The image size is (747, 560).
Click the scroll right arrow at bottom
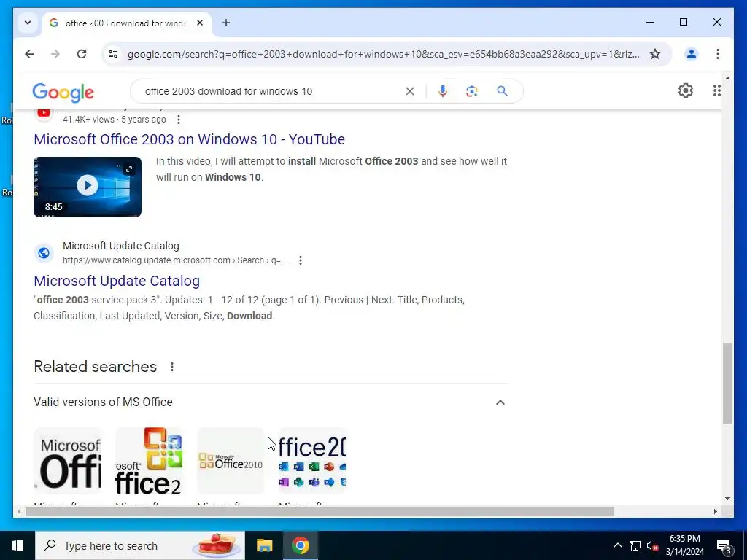[x=715, y=512]
